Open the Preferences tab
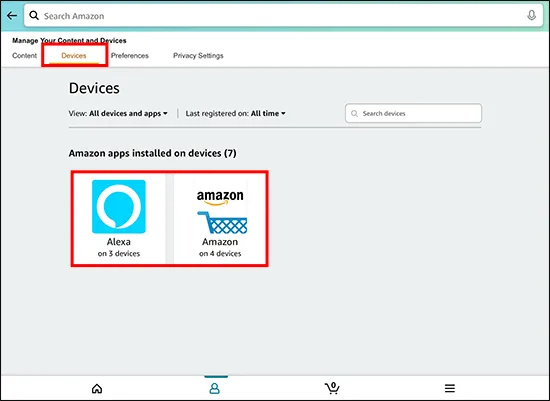This screenshot has width=550, height=401. tap(130, 55)
